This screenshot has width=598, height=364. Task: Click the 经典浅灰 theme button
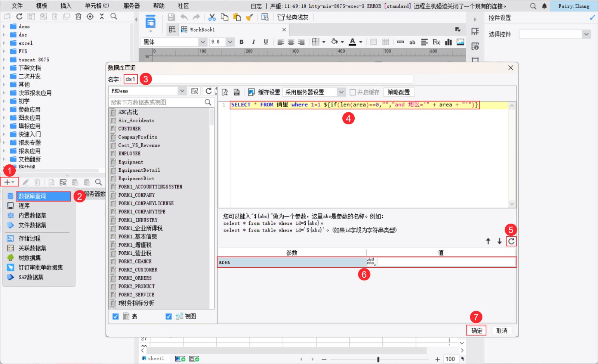pyautogui.click(x=293, y=17)
